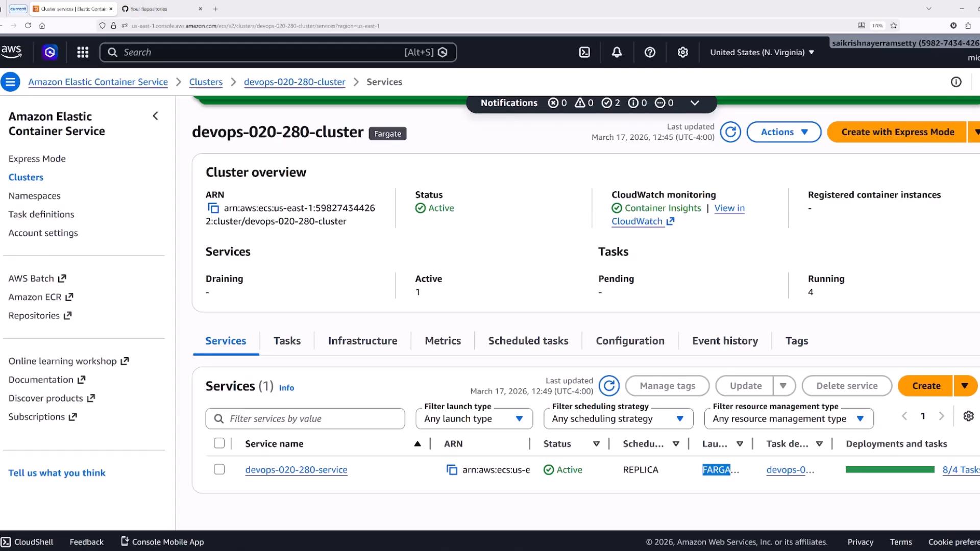Image resolution: width=980 pixels, height=551 pixels.
Task: Switch to the Configuration tab
Action: point(630,341)
